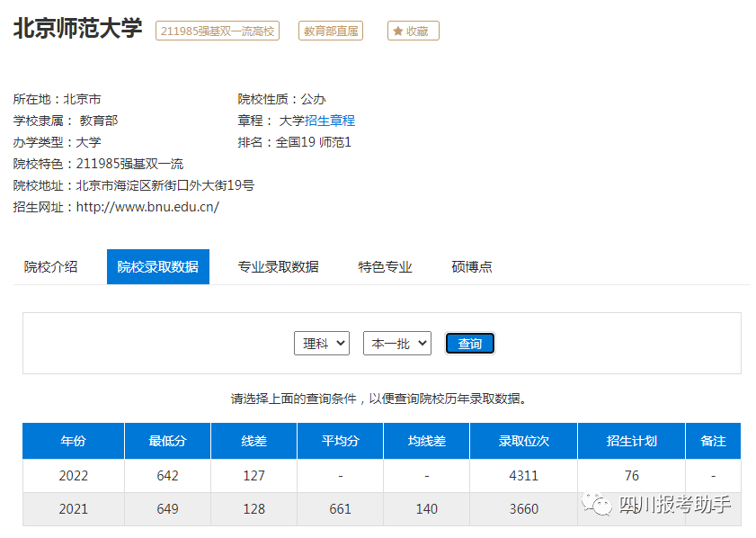Click the 招生计划 column header
The width and height of the screenshot is (756, 538).
pos(632,441)
